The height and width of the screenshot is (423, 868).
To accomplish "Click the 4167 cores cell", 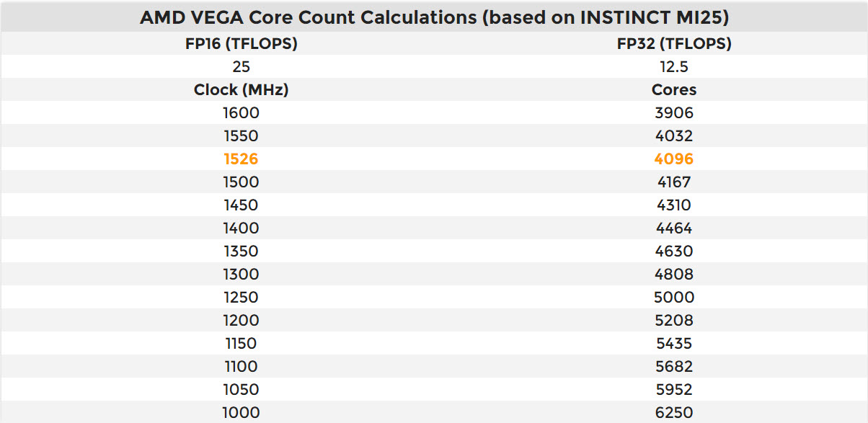I will [674, 182].
